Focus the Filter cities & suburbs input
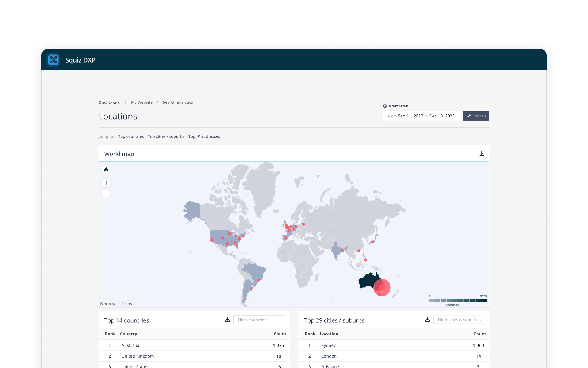Viewport: 588px width, 368px height. [x=459, y=320]
